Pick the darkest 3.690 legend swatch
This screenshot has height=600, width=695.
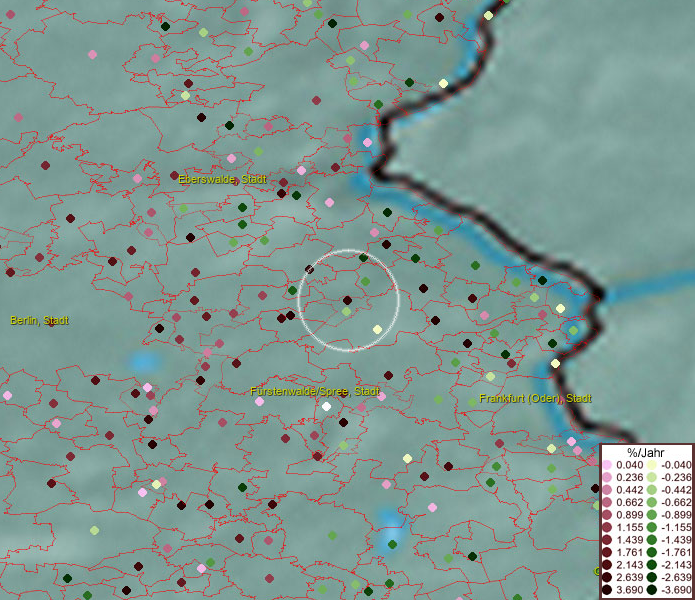(607, 590)
